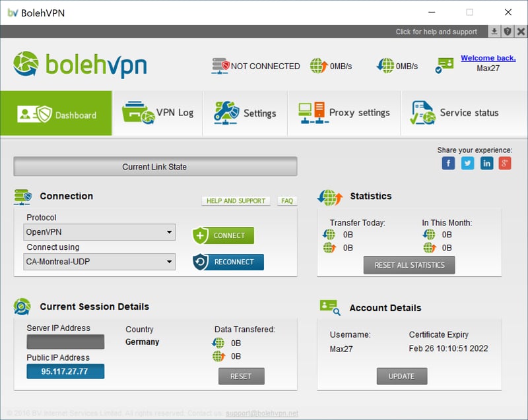The height and width of the screenshot is (420, 528).
Task: Open the Settings tab
Action: pos(245,113)
